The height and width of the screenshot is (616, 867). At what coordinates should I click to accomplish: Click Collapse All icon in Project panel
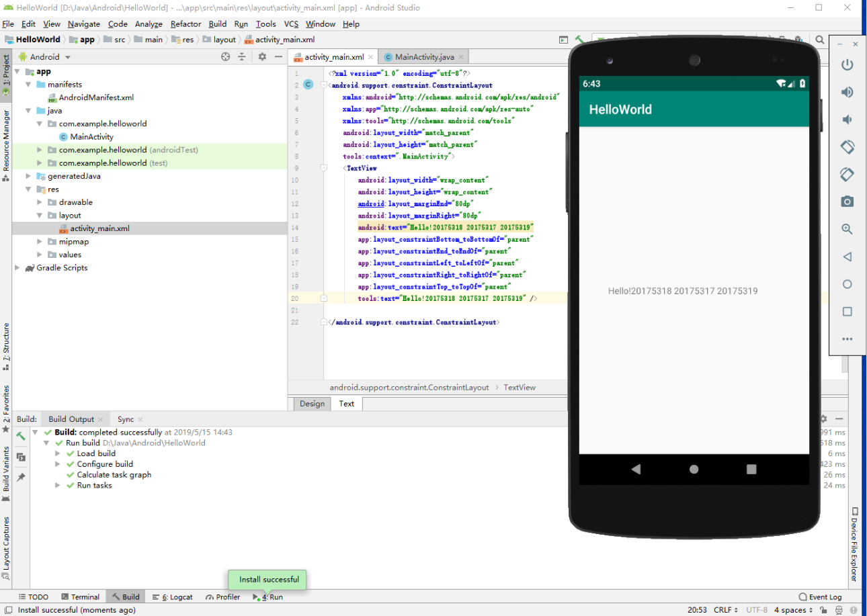click(x=242, y=57)
